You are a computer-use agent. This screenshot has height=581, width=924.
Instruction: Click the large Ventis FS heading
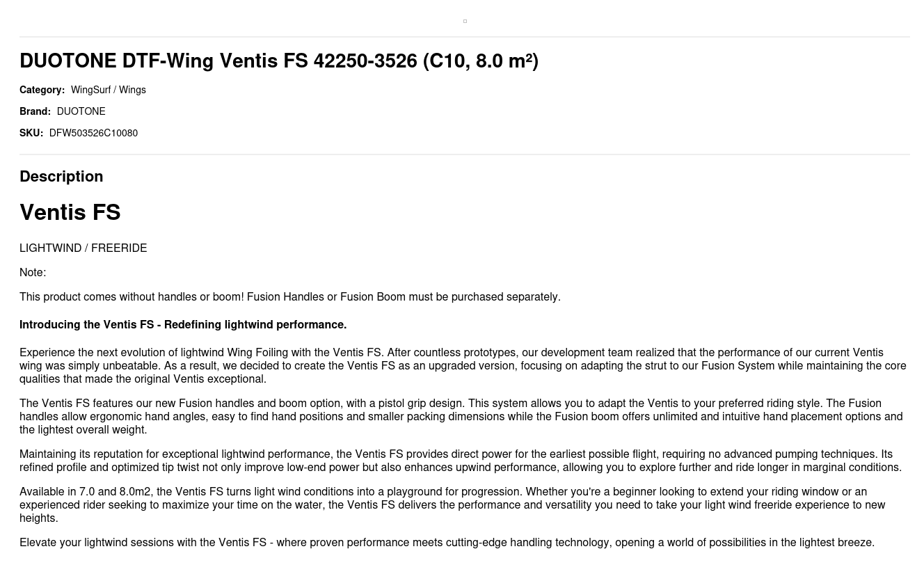point(70,212)
